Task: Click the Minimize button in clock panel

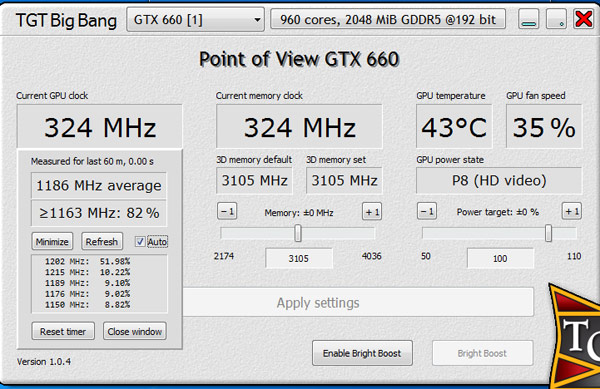Action: 52,242
